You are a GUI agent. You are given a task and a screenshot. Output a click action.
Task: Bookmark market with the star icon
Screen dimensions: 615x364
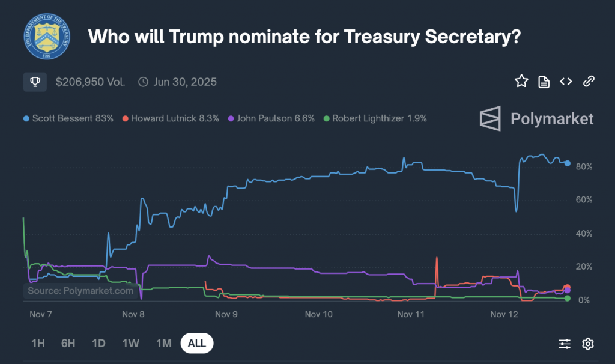(521, 82)
